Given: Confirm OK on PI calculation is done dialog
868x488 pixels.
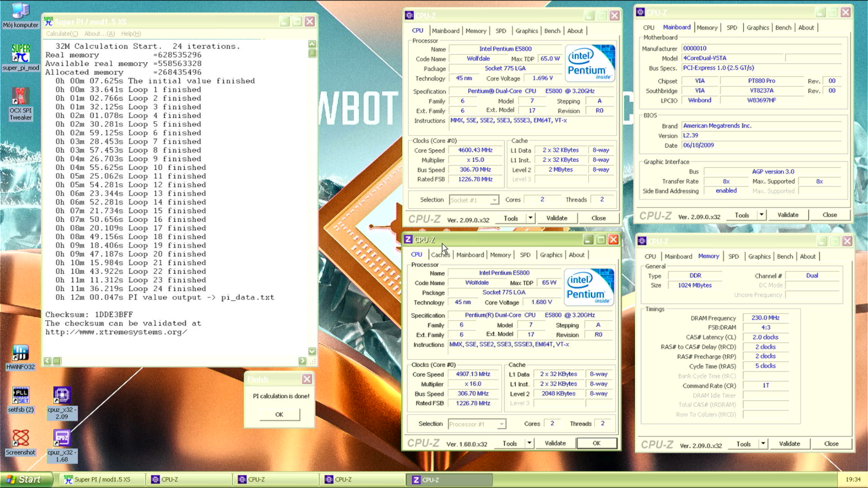Looking at the screenshot, I should coord(279,414).
